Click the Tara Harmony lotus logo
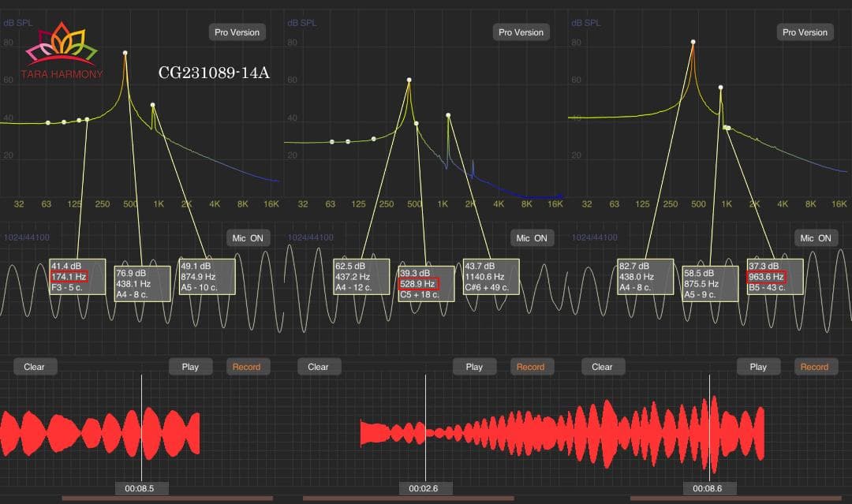852x504 pixels. (62, 46)
